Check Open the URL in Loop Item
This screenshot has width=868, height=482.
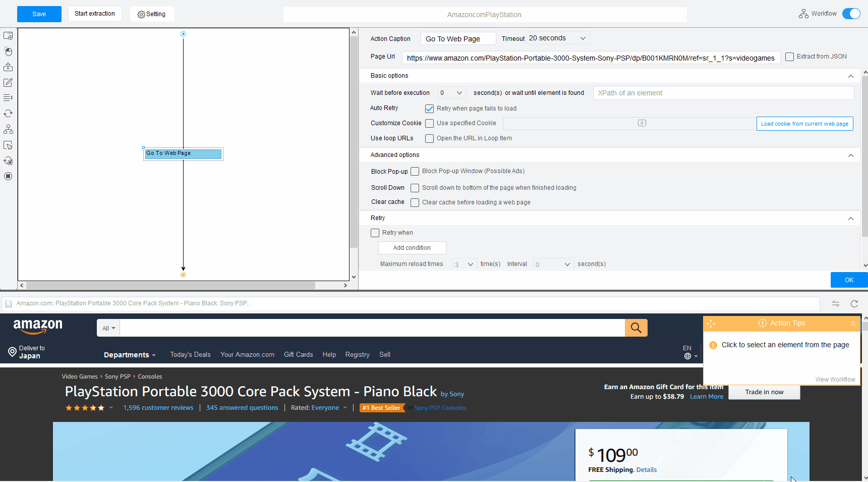point(429,138)
